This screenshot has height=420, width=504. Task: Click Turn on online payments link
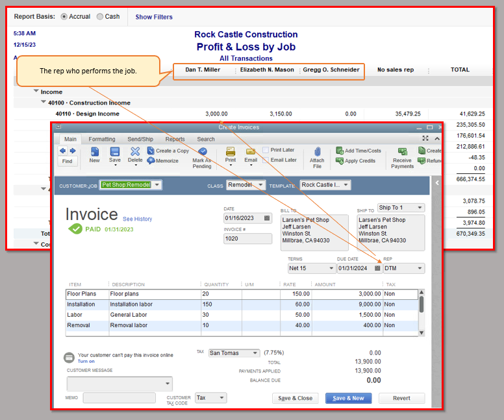86,361
